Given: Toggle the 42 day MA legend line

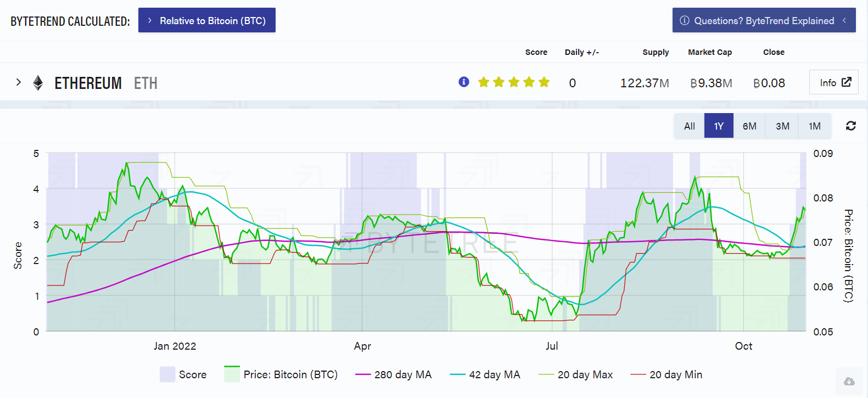Looking at the screenshot, I should point(485,374).
